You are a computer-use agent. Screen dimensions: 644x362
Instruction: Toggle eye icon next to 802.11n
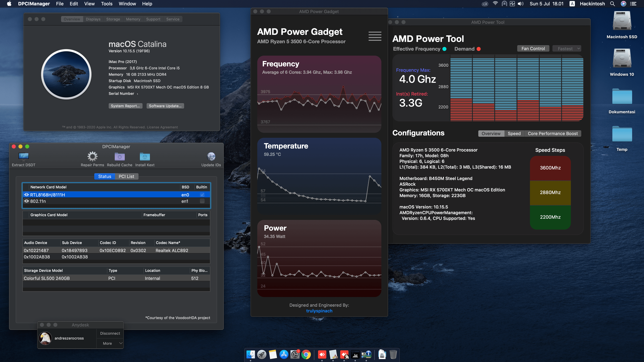[26, 201]
